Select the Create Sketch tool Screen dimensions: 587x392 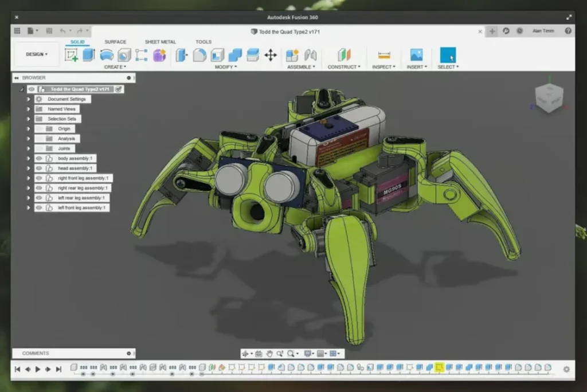click(x=72, y=55)
